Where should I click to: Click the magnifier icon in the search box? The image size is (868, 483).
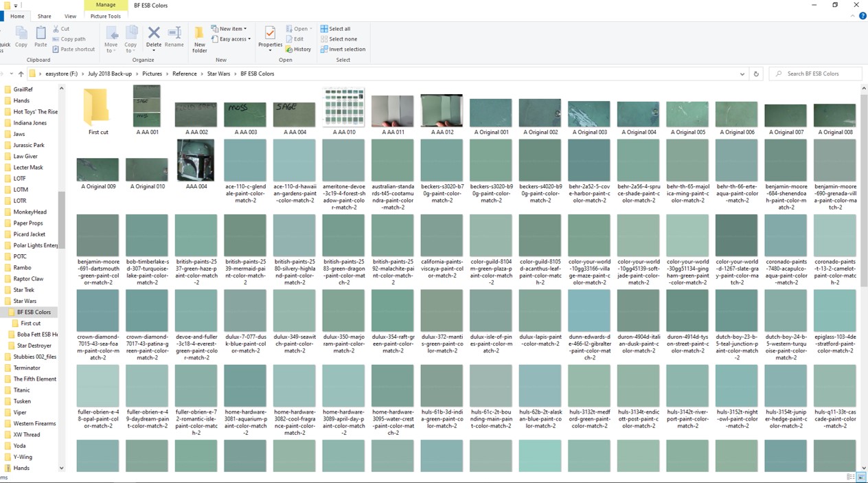click(x=779, y=74)
